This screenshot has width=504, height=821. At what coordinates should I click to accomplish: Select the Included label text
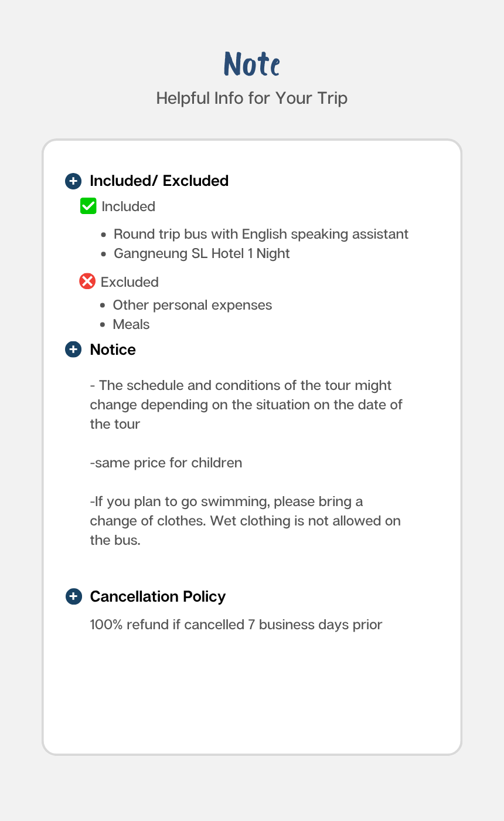pos(128,207)
